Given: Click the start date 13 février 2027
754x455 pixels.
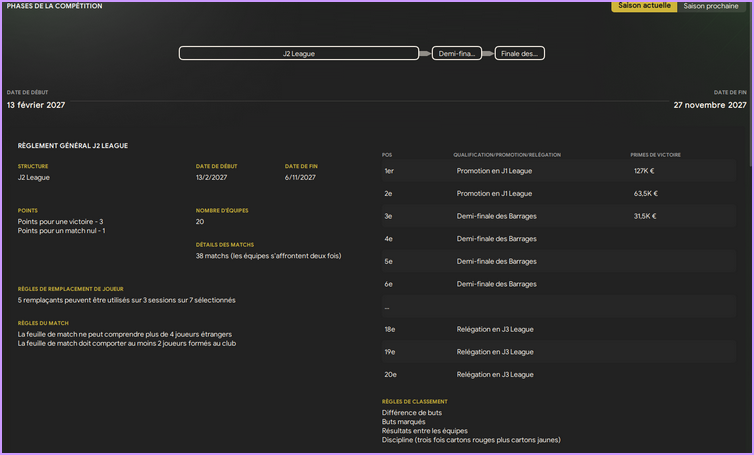Looking at the screenshot, I should pos(36,105).
